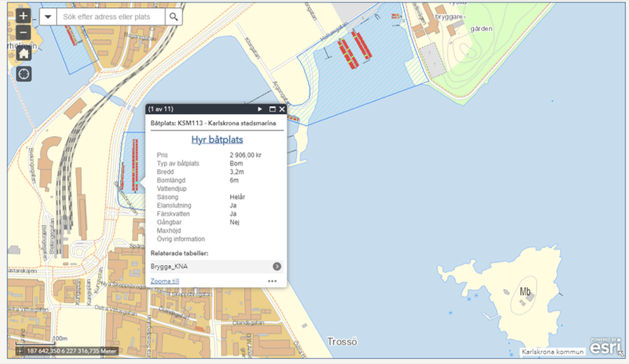The height and width of the screenshot is (364, 629).
Task: Click the Esri logo
Action: (x=606, y=346)
